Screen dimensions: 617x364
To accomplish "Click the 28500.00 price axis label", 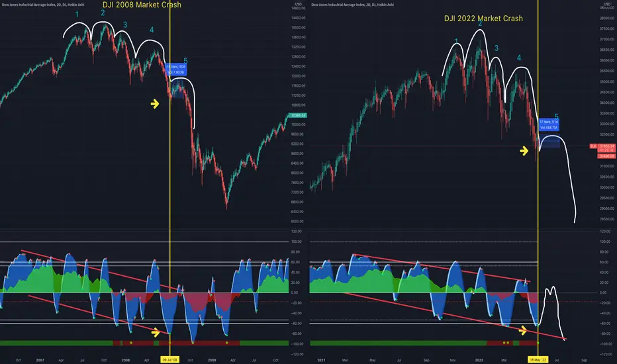I will pyautogui.click(x=607, y=219).
